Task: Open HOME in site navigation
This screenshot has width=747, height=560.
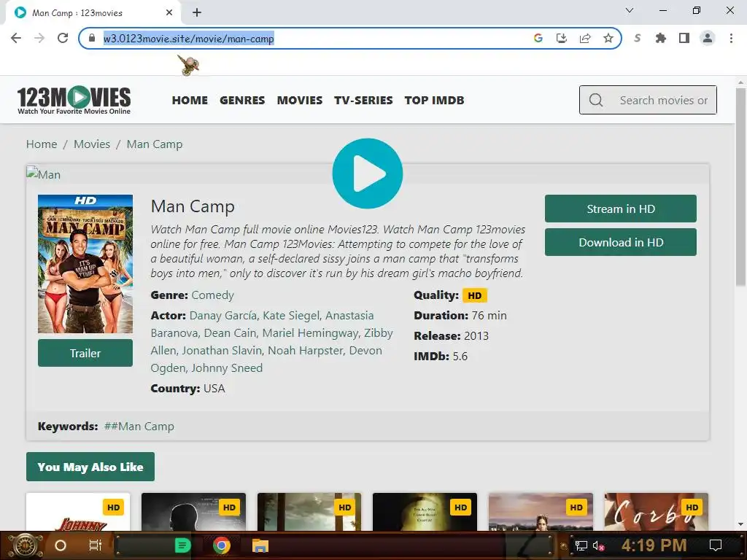Action: 190,100
